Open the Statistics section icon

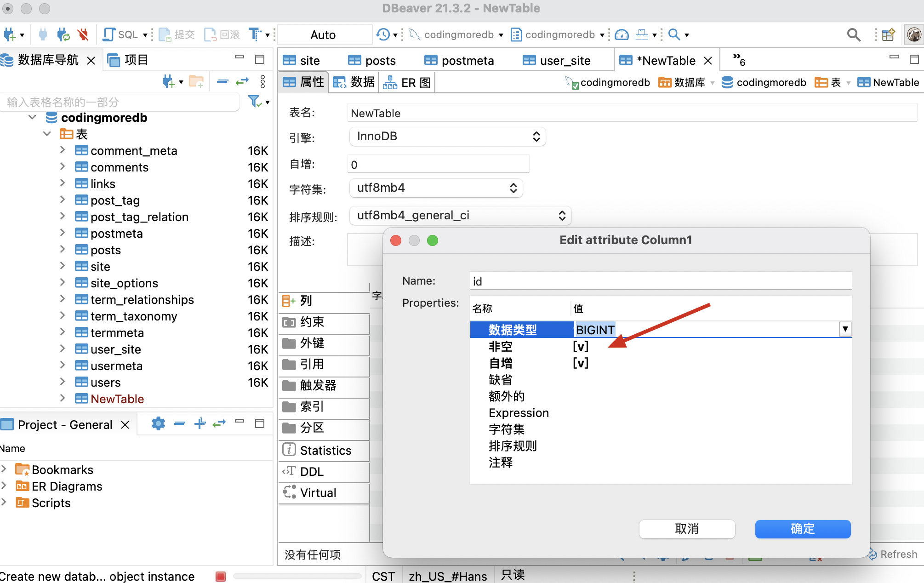pyautogui.click(x=289, y=450)
